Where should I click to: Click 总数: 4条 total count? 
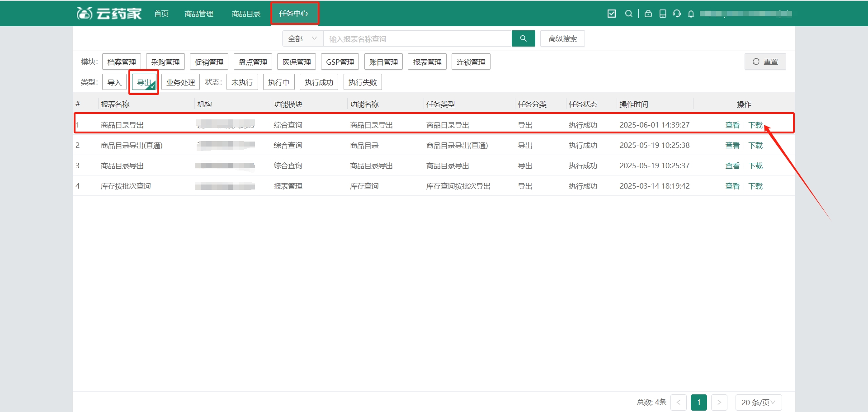coord(651,402)
